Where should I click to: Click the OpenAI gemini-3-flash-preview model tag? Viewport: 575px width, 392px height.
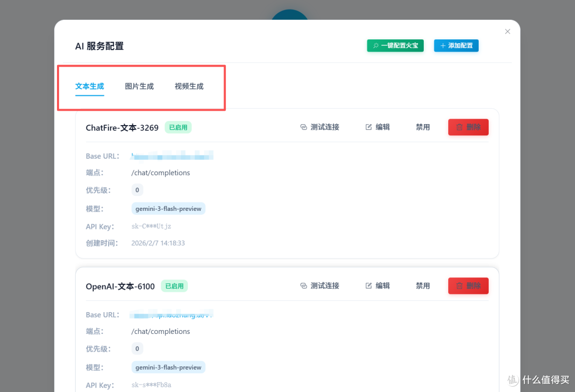pos(168,367)
